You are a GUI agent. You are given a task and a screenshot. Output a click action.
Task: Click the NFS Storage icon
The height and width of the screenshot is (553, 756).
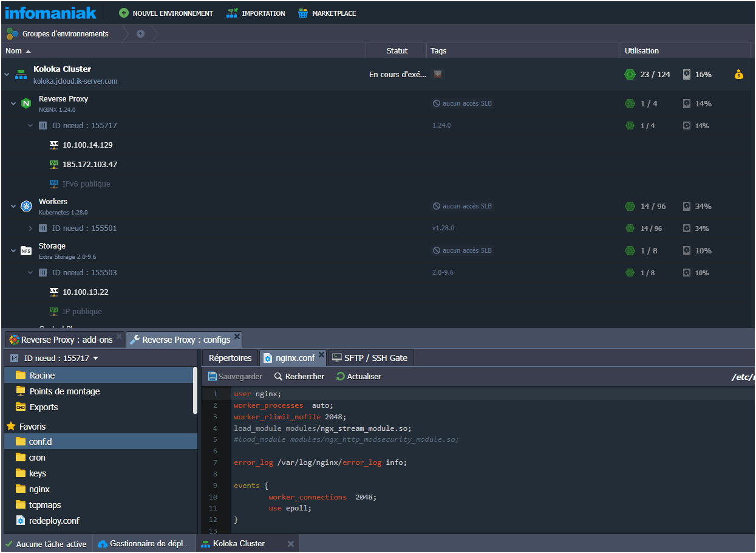(x=26, y=250)
